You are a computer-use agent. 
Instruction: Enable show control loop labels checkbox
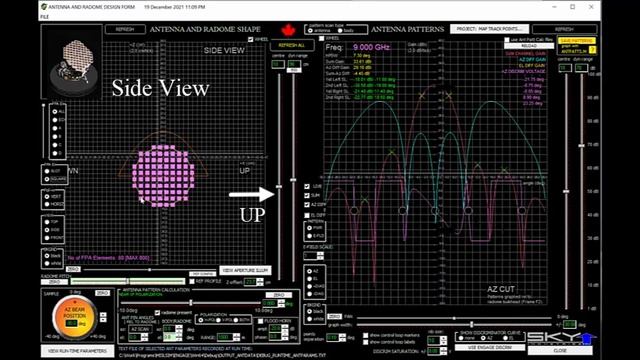point(366,342)
